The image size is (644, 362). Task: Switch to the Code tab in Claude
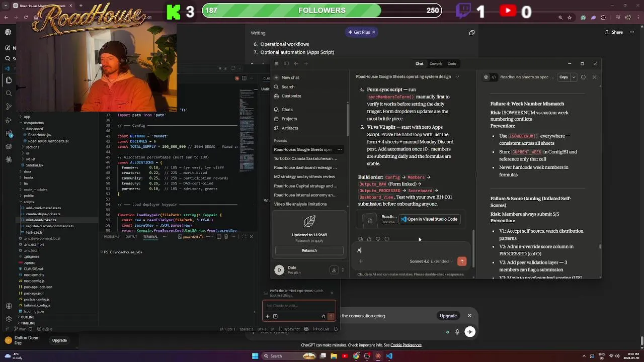tap(452, 64)
